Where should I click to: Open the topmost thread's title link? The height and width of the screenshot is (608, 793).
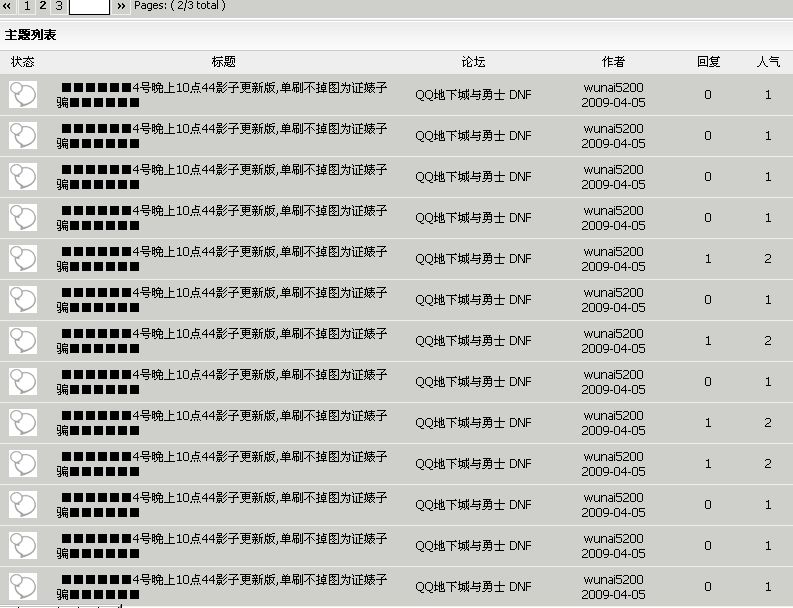click(222, 95)
